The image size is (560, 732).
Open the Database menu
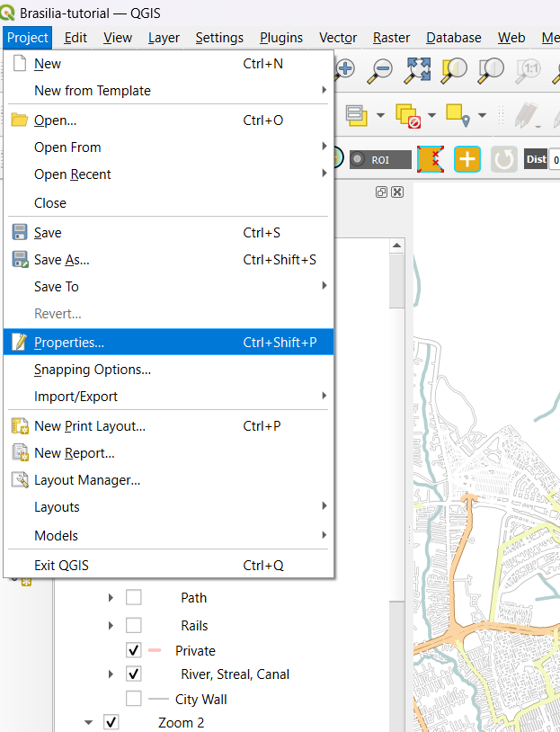pyautogui.click(x=454, y=38)
